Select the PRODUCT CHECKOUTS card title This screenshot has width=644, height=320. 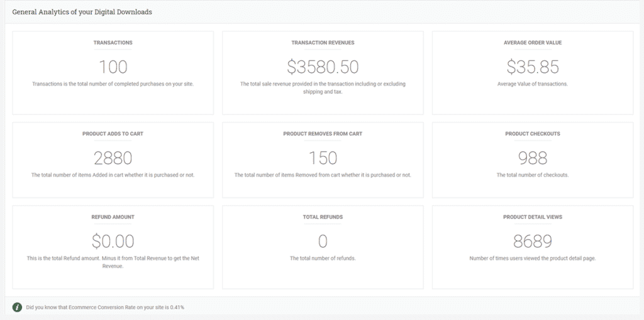(x=533, y=134)
